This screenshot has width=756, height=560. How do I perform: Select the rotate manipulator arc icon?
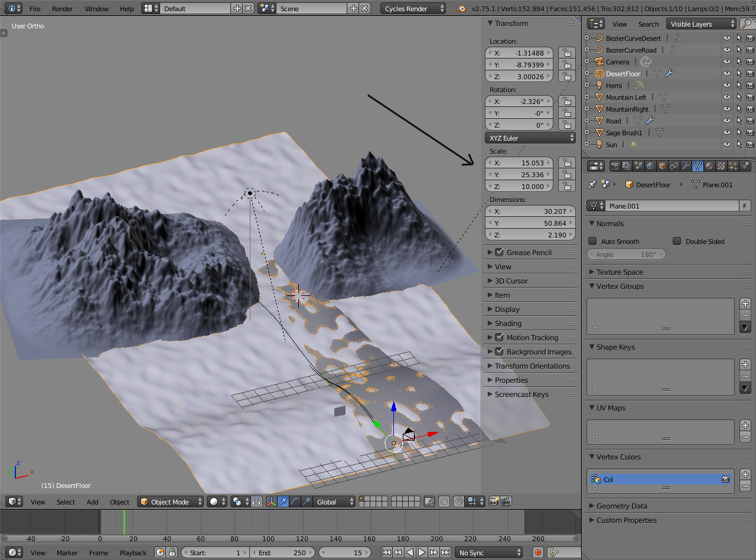[x=295, y=502]
